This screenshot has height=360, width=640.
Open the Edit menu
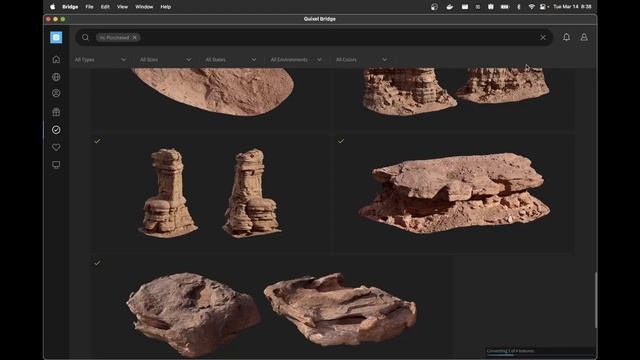pyautogui.click(x=105, y=7)
